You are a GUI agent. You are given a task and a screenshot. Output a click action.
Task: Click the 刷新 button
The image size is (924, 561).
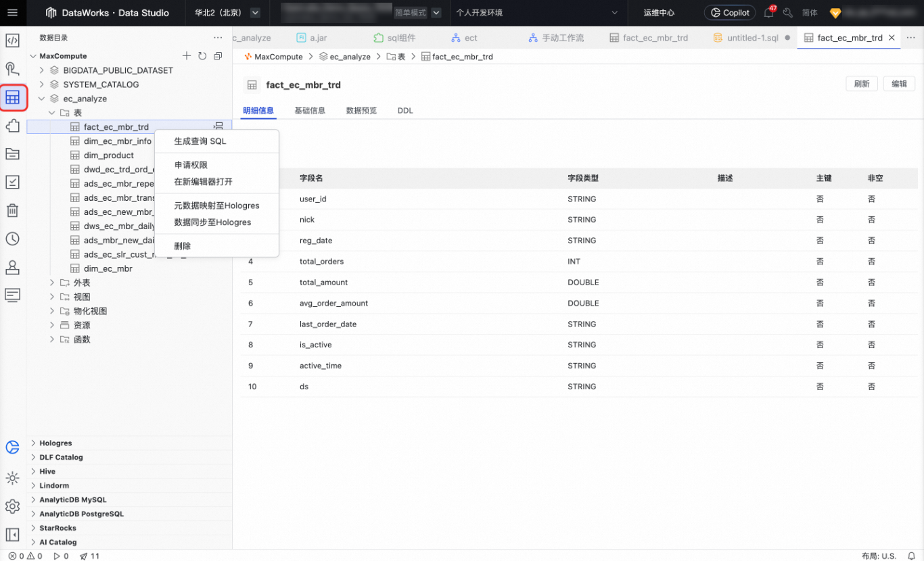(862, 84)
